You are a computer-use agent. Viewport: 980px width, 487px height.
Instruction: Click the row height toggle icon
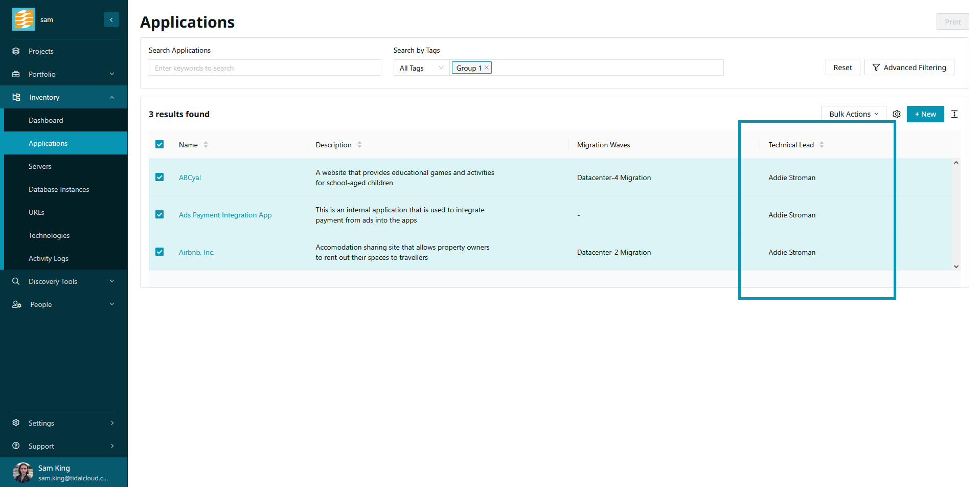tap(954, 114)
